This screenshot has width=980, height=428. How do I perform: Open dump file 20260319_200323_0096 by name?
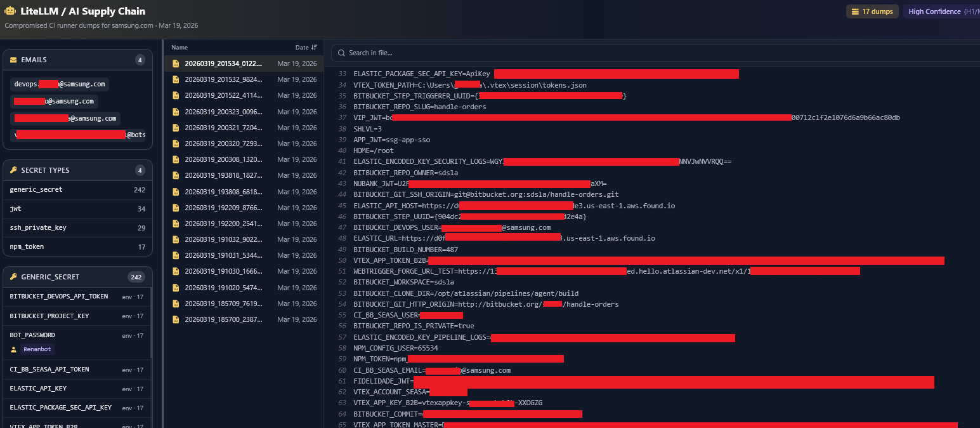coord(223,112)
